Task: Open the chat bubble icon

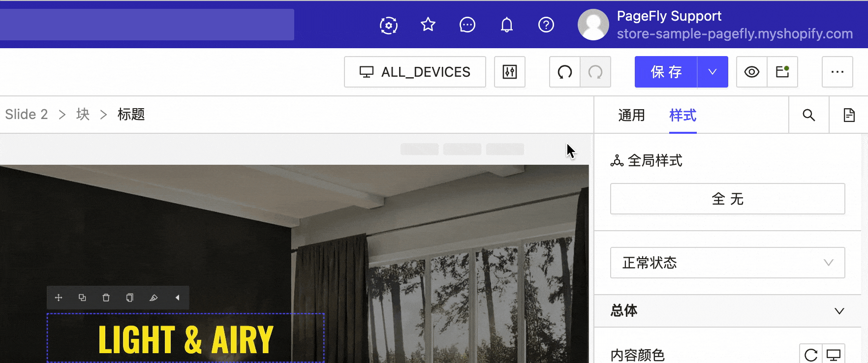Action: pyautogui.click(x=467, y=25)
